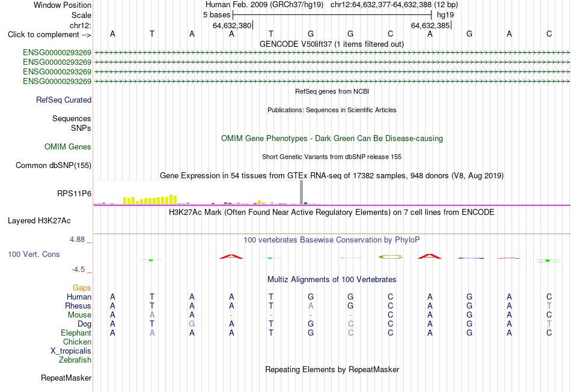Open the OMIM Genes track label
571x392 pixels.
[x=68, y=147]
